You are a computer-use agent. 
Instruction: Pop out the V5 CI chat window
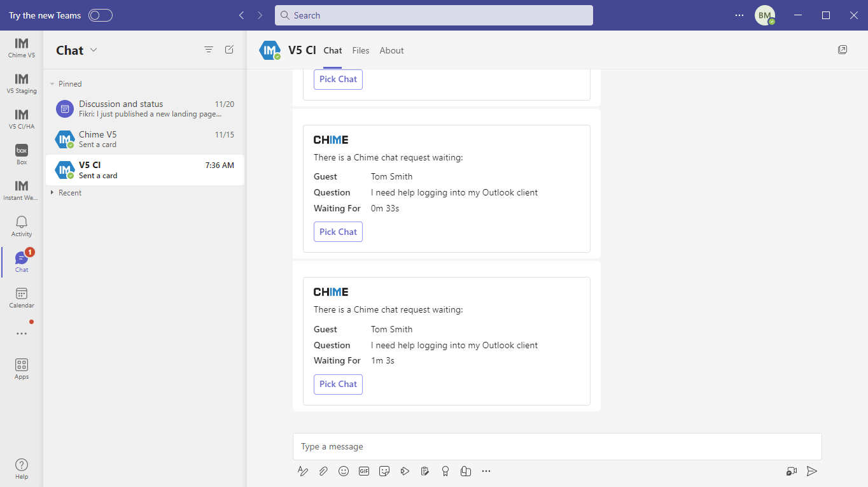point(843,50)
